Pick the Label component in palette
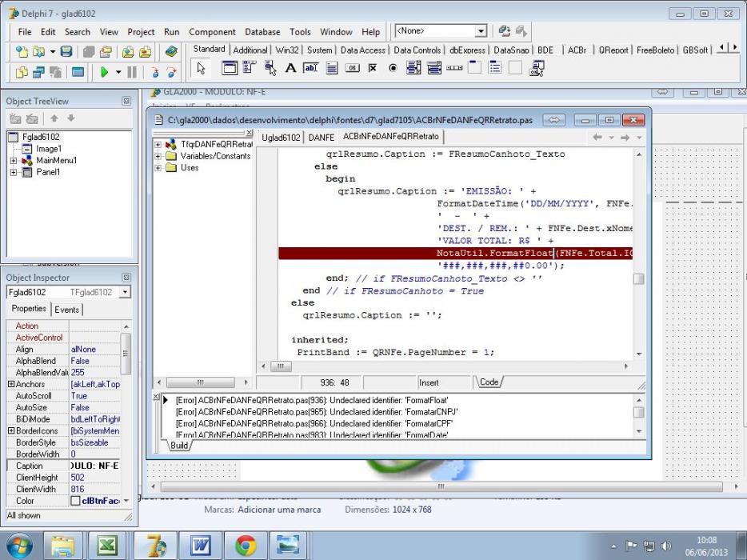Image resolution: width=747 pixels, height=560 pixels. (x=290, y=68)
